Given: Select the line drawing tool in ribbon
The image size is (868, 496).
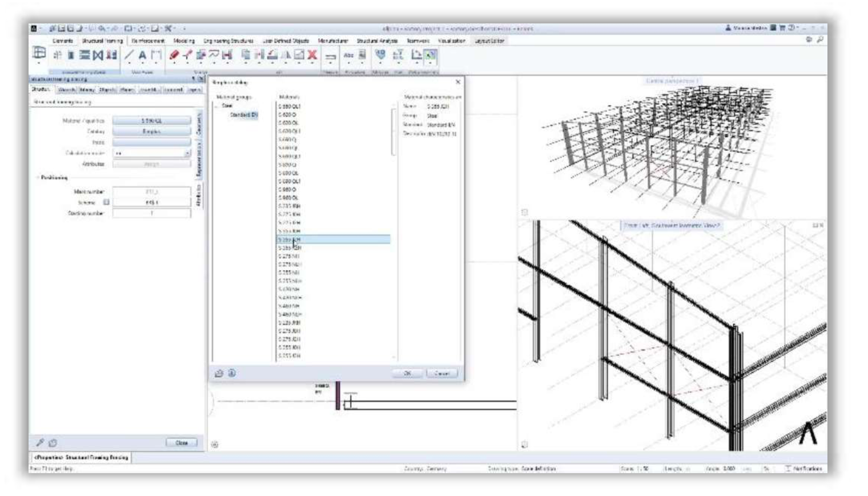Looking at the screenshot, I should pyautogui.click(x=129, y=55).
